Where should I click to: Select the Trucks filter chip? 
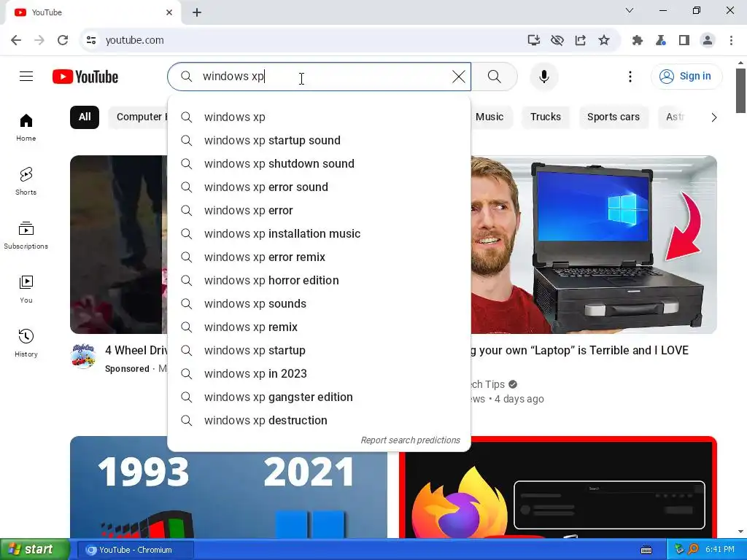(x=546, y=117)
